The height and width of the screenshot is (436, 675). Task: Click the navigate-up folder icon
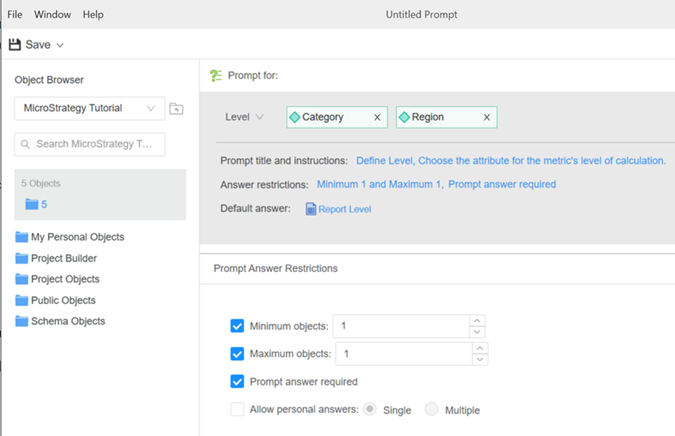click(176, 108)
